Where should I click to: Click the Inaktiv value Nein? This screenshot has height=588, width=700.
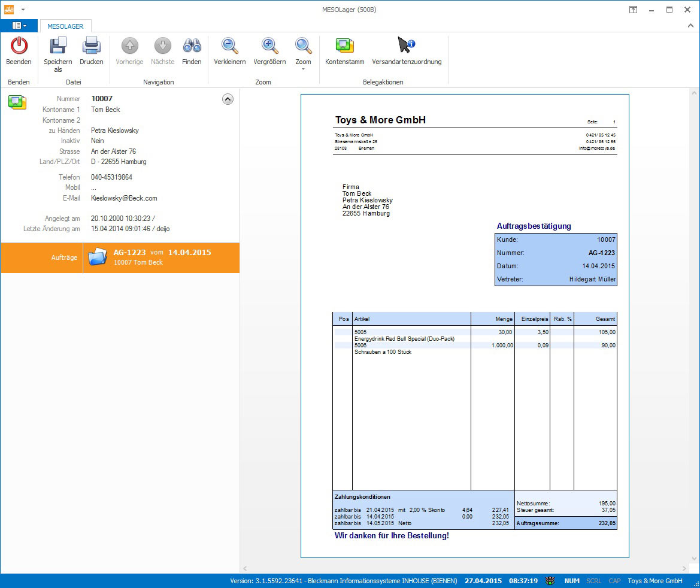tap(98, 141)
